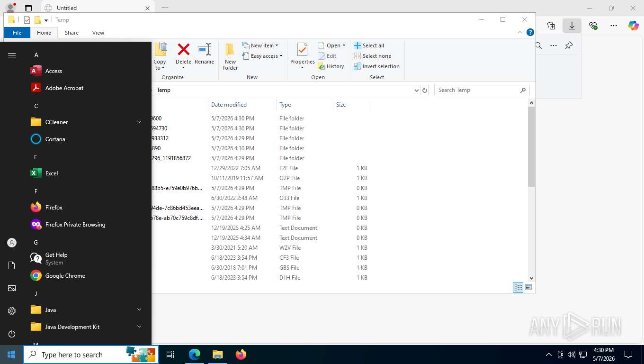Switch to the Home ribbon tab
The height and width of the screenshot is (364, 644).
pyautogui.click(x=44, y=33)
